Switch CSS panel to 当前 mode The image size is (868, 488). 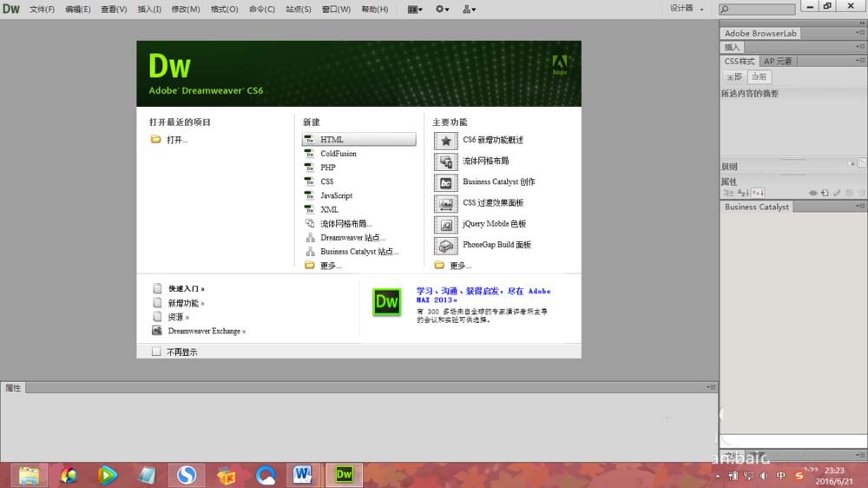click(x=759, y=77)
